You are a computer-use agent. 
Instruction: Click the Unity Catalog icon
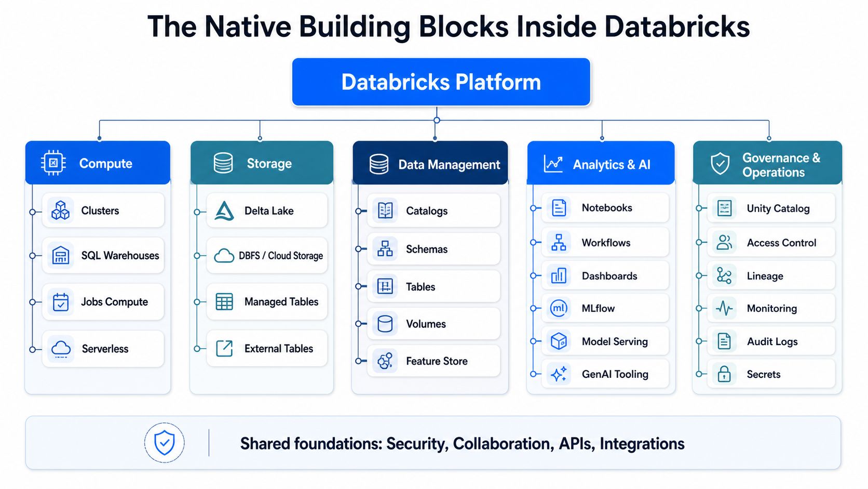pos(724,208)
